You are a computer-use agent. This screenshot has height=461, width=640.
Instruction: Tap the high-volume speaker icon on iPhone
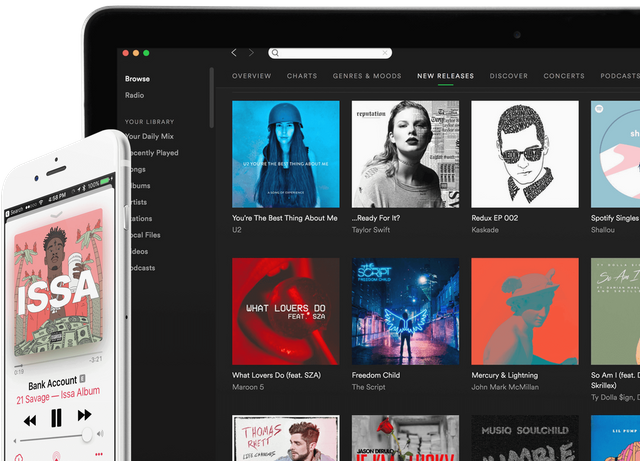pyautogui.click(x=100, y=434)
